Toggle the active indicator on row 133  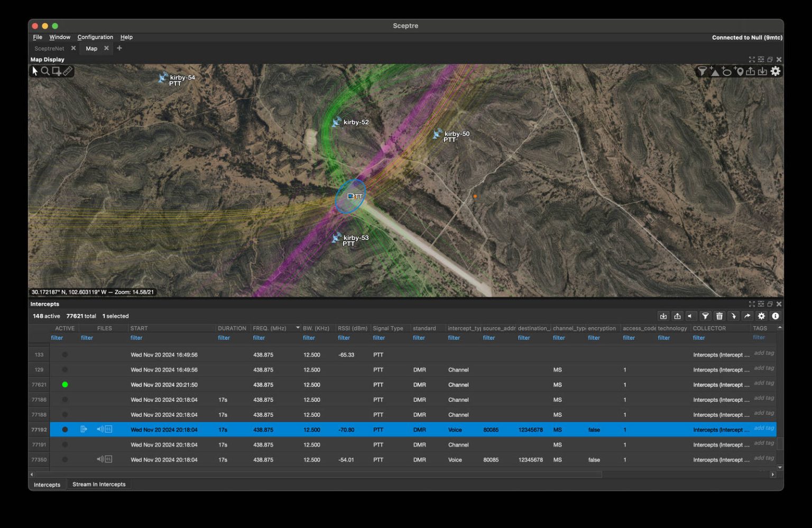65,354
